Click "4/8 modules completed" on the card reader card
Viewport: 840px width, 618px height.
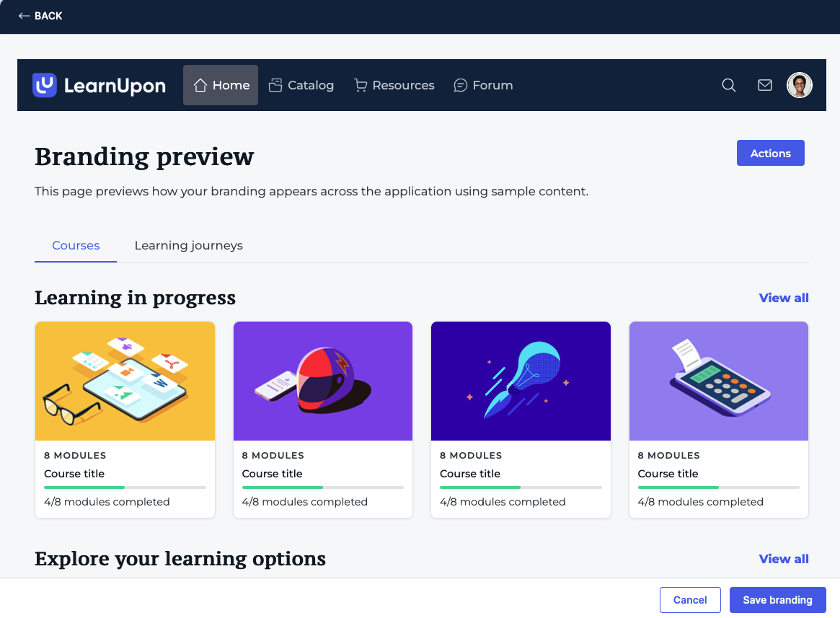point(701,502)
